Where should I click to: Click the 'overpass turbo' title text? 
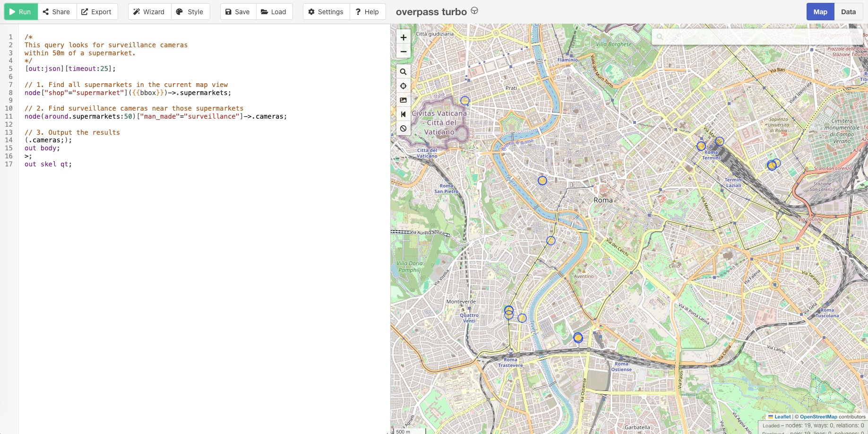tap(431, 12)
